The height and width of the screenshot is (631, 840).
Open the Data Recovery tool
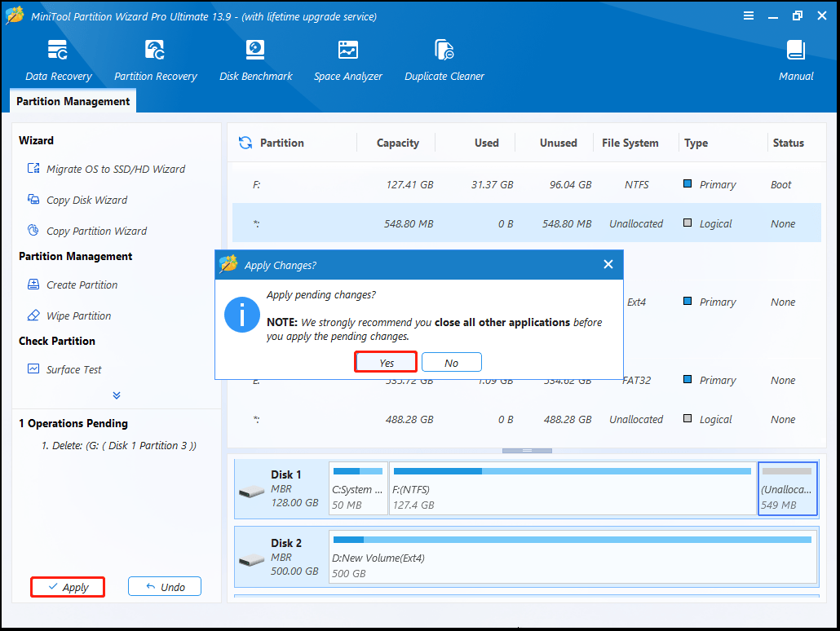coord(58,60)
